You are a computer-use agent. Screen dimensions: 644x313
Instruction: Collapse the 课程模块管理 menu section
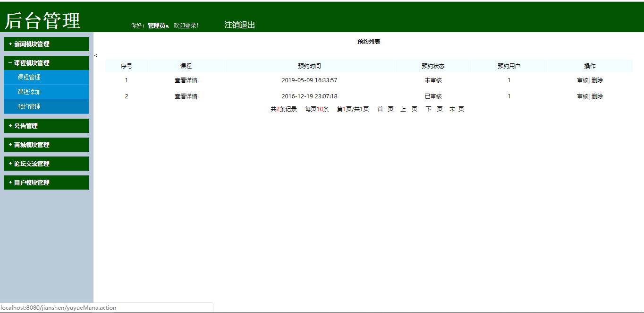(46, 63)
